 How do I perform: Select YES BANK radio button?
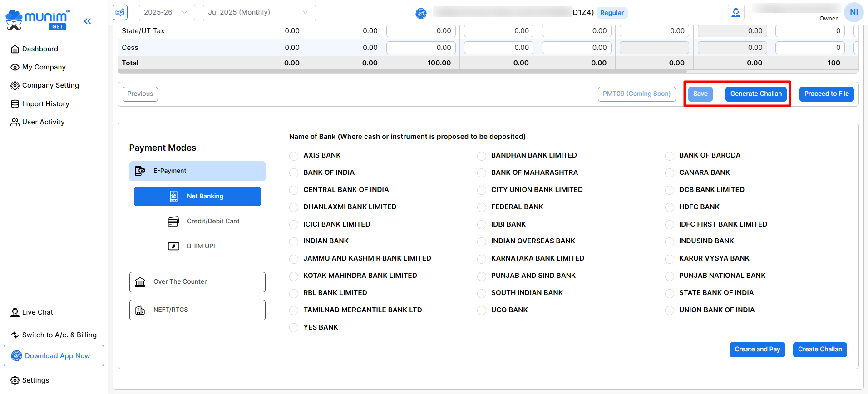(294, 328)
